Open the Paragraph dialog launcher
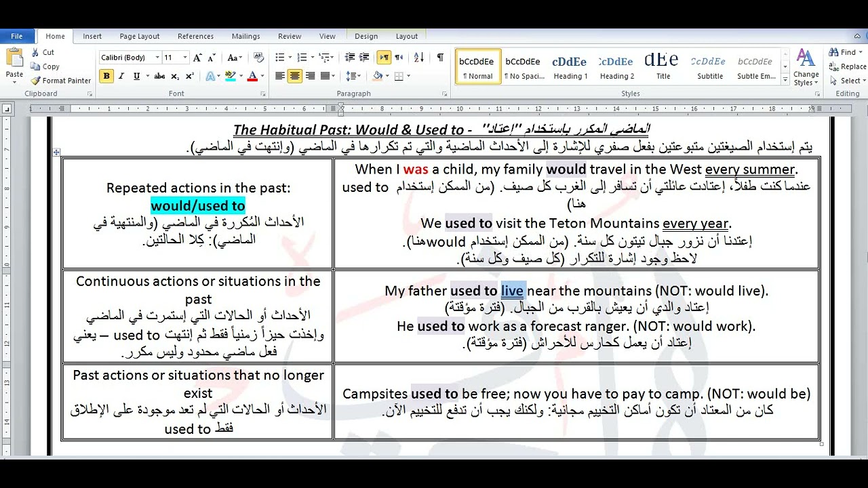Viewport: 868px width, 488px height. 445,94
